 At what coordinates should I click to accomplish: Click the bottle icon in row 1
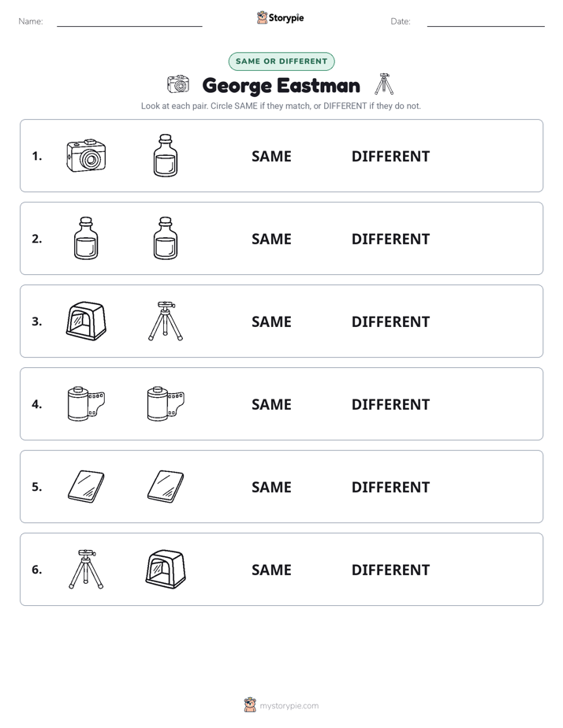point(166,155)
